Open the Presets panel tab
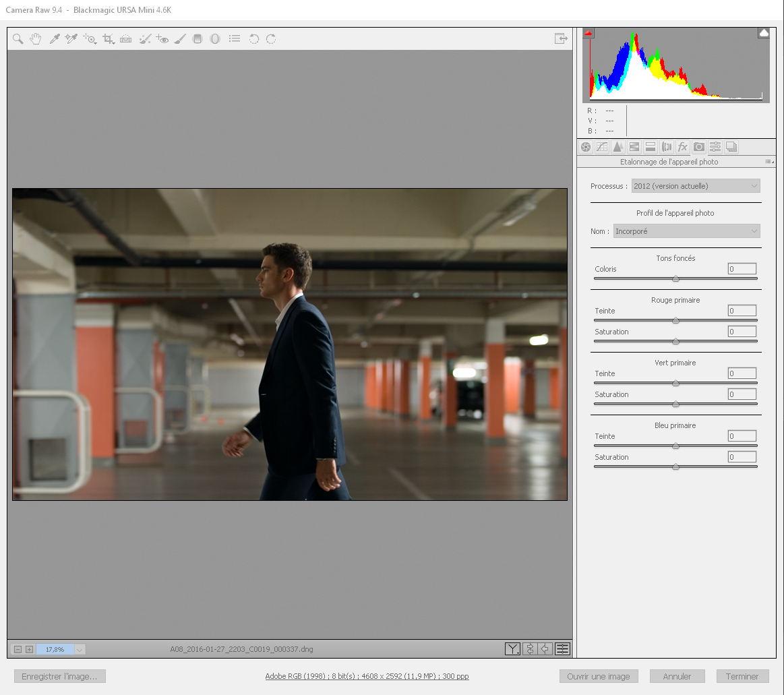This screenshot has height=695, width=784. click(x=715, y=147)
